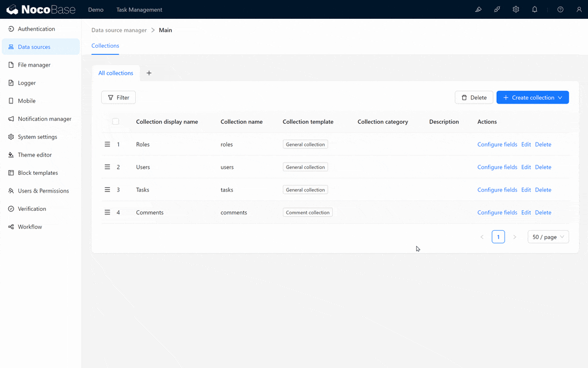This screenshot has height=368, width=588.
Task: Delete the Users collection
Action: click(x=543, y=167)
